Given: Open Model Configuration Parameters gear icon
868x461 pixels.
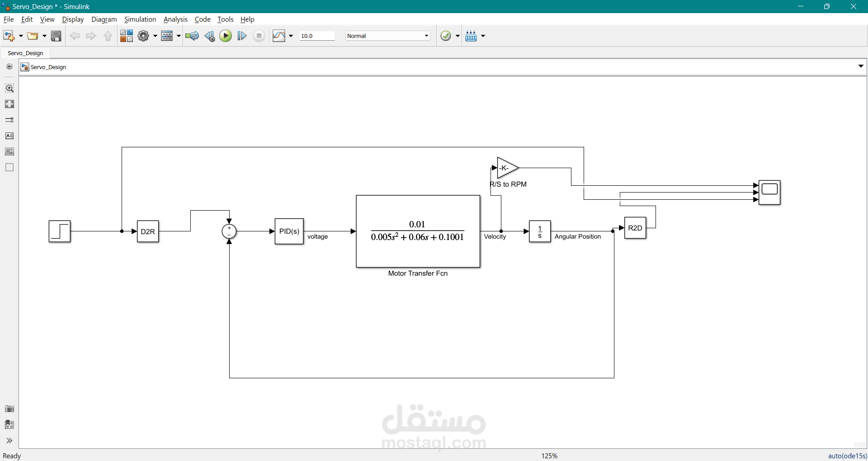Looking at the screenshot, I should (x=143, y=36).
